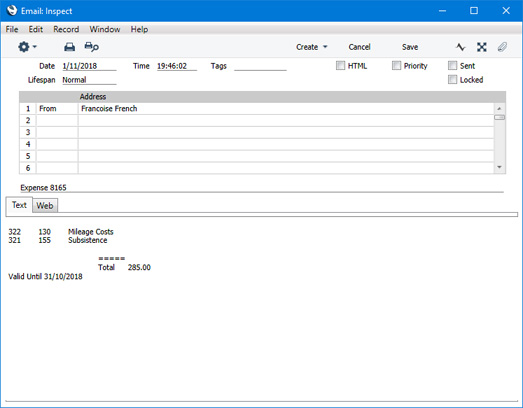Click the Tags input field
523x408 pixels.
(x=260, y=66)
